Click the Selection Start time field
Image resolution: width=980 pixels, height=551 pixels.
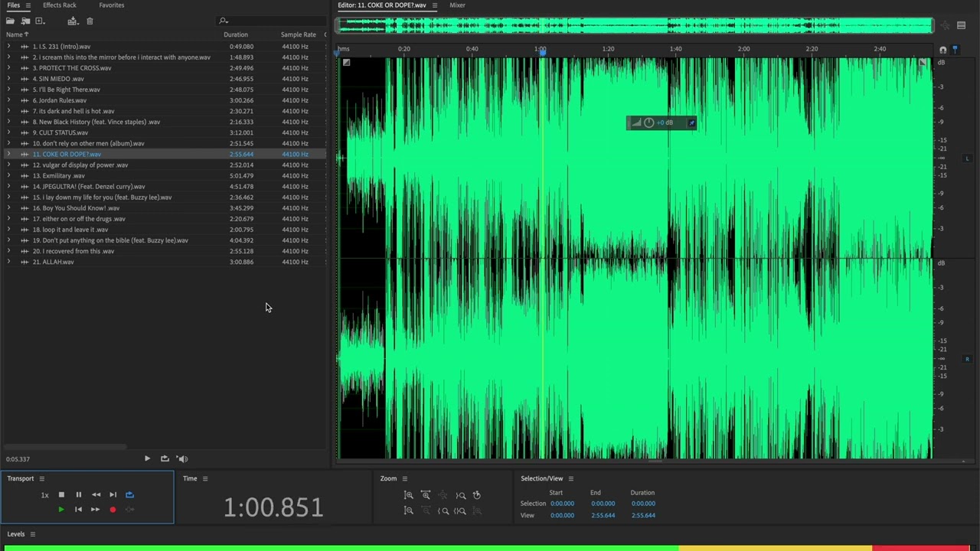562,504
